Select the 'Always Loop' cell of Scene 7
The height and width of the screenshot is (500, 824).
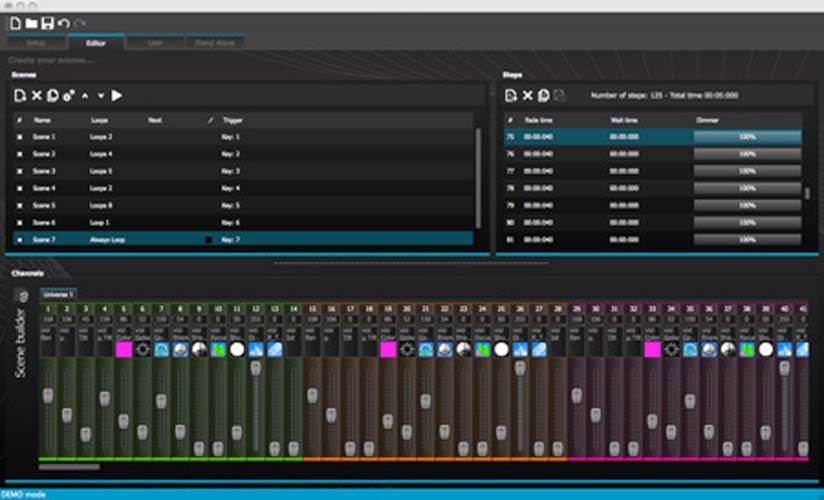(x=107, y=240)
